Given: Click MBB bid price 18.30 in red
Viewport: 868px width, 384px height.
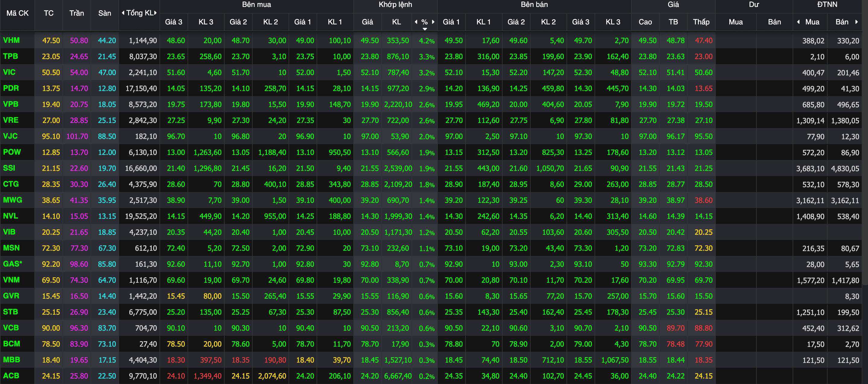Looking at the screenshot, I should 176,360.
